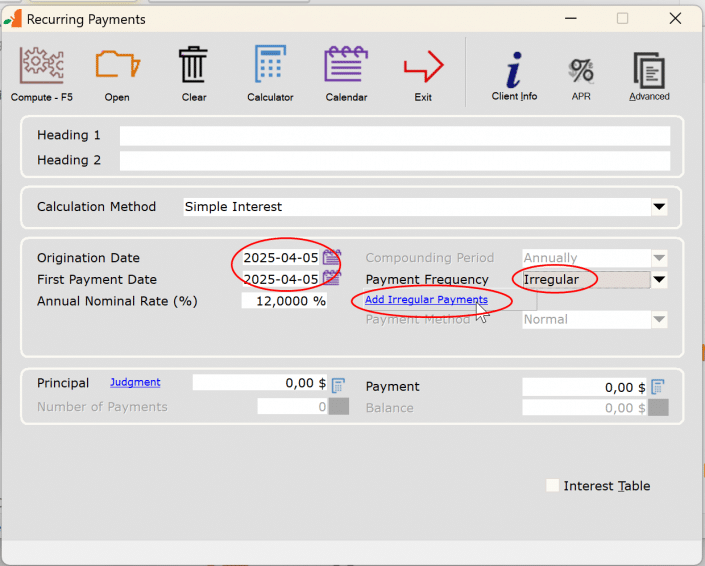Click the Exit arrow icon
705x566 pixels.
pyautogui.click(x=423, y=67)
